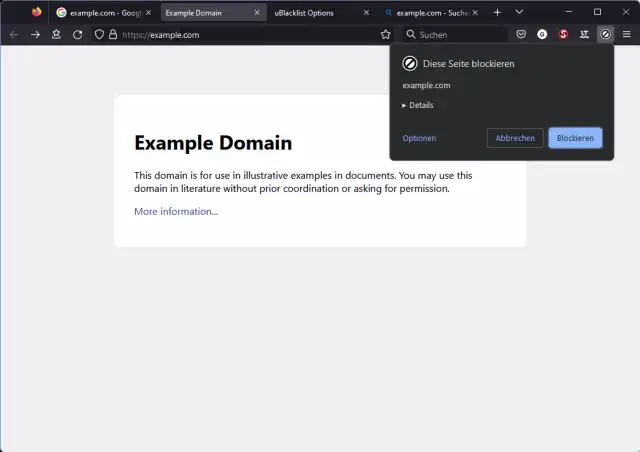Bookmark this page with the star icon
Viewport: 640px width, 452px height.
tap(386, 34)
